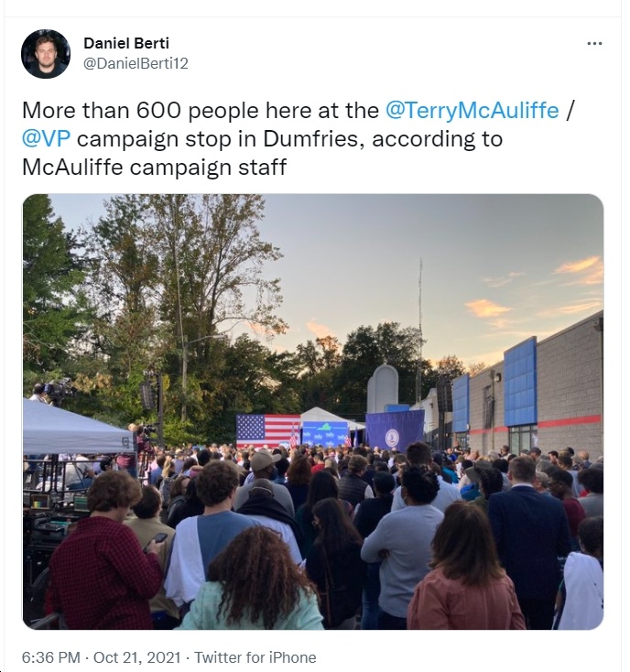The image size is (630, 672).
Task: Click the blue panel on building wall
Action: 520,382
